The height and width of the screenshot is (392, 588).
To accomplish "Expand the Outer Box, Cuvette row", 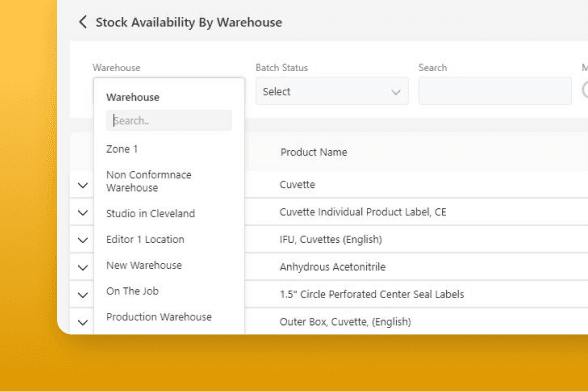I will [83, 322].
